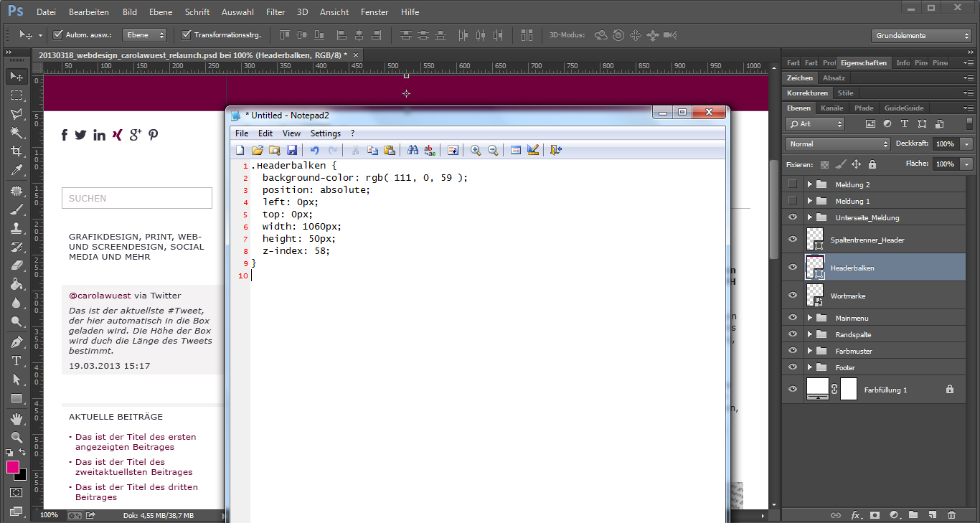Image resolution: width=980 pixels, height=523 pixels.
Task: Open the View menu in Notepad2
Action: pyautogui.click(x=291, y=133)
